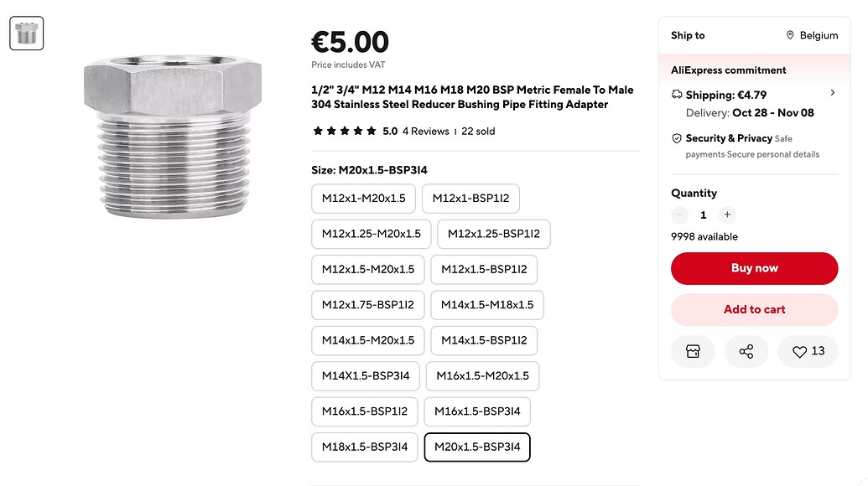Choose the M14x1.5-M18x1.5 size option
Viewport: 868px width, 486px height.
[486, 305]
